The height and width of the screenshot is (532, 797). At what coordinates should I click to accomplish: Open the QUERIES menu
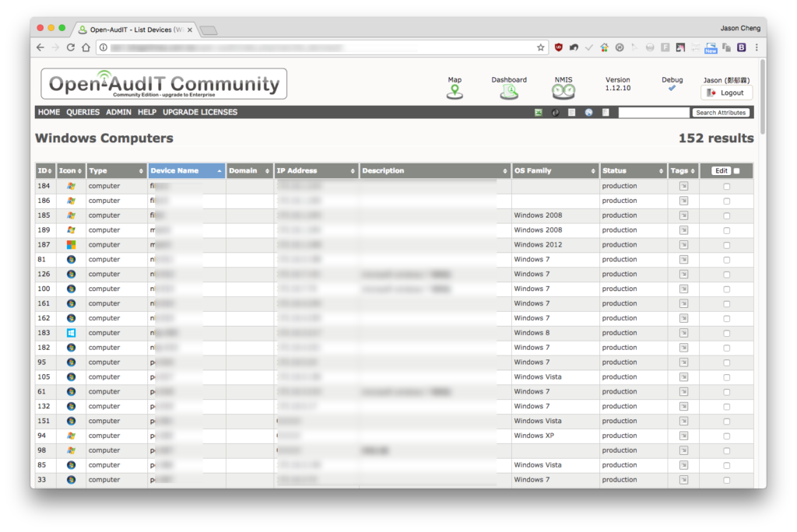[x=83, y=112]
